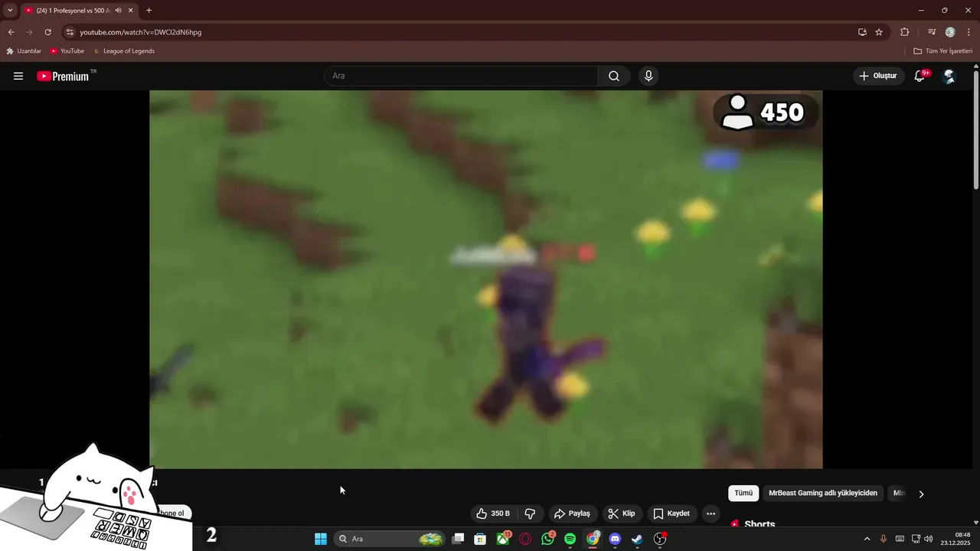Like the video with 350 B likes
Viewport: 980px width, 551px height.
(x=493, y=514)
